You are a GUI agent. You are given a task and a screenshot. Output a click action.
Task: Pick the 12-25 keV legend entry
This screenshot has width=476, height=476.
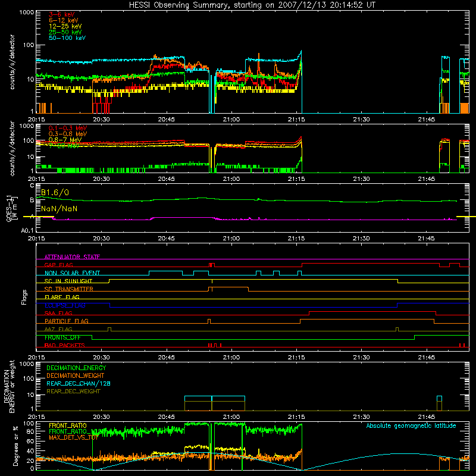(x=65, y=26)
